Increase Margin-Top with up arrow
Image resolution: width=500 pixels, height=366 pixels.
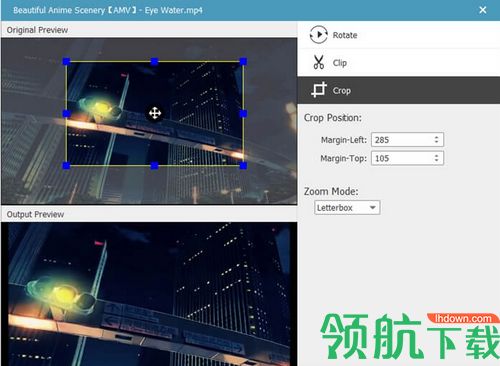(436, 155)
